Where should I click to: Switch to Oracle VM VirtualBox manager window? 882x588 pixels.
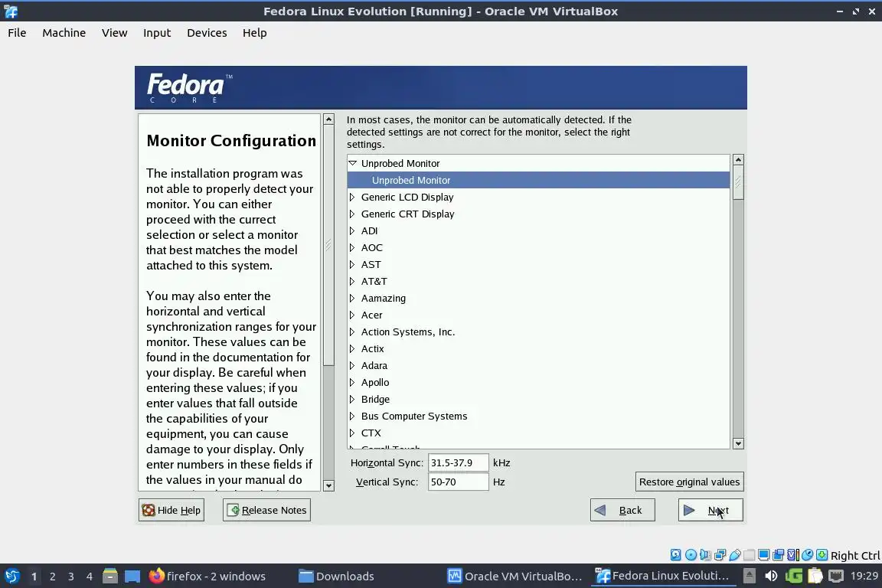[514, 577]
